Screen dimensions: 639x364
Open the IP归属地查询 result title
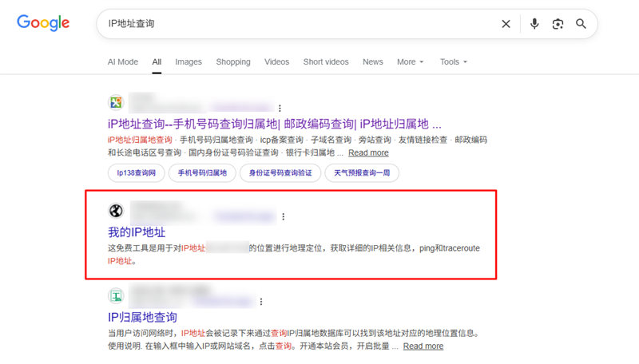pos(142,317)
